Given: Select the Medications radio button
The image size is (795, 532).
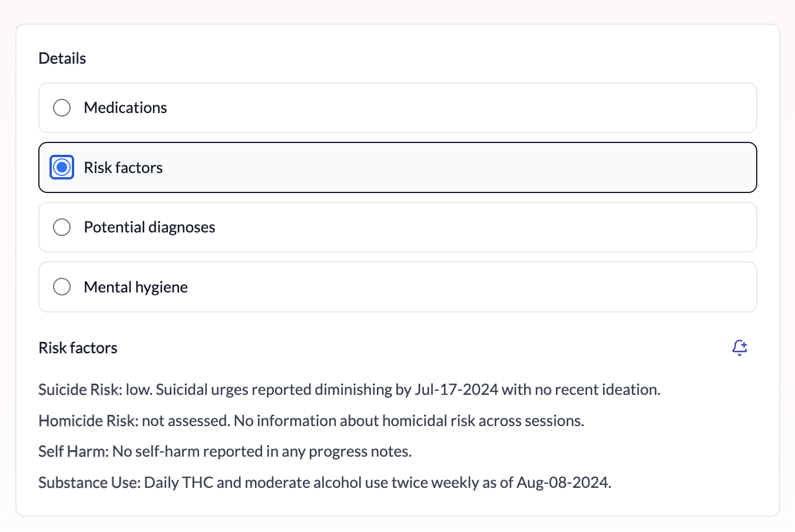Looking at the screenshot, I should (62, 108).
